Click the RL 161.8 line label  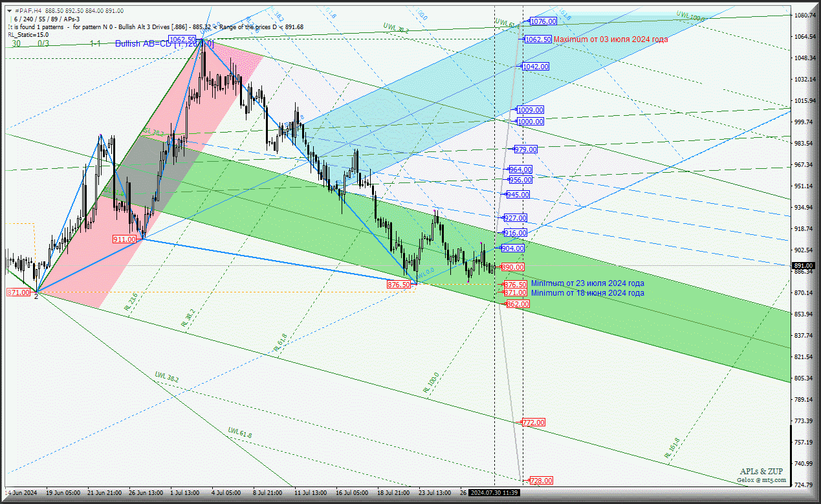672,448
